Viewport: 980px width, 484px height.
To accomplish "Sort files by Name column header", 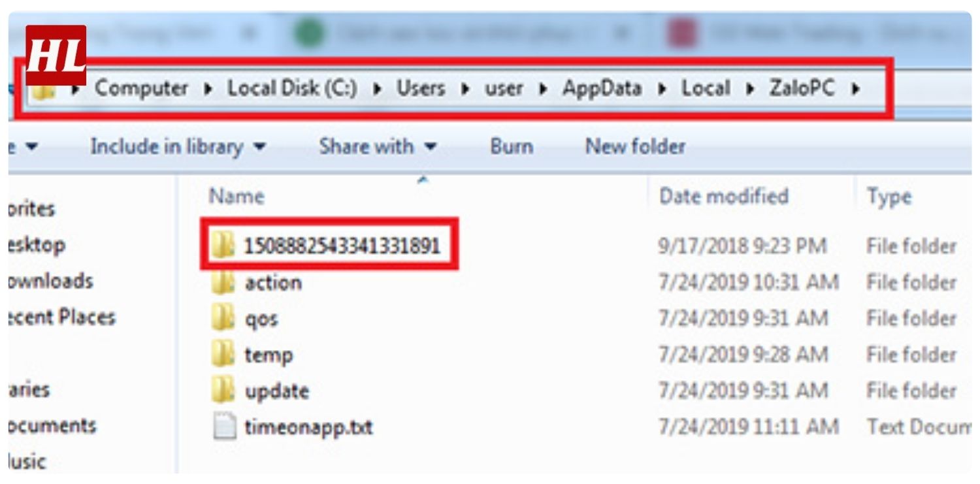I will pos(236,197).
